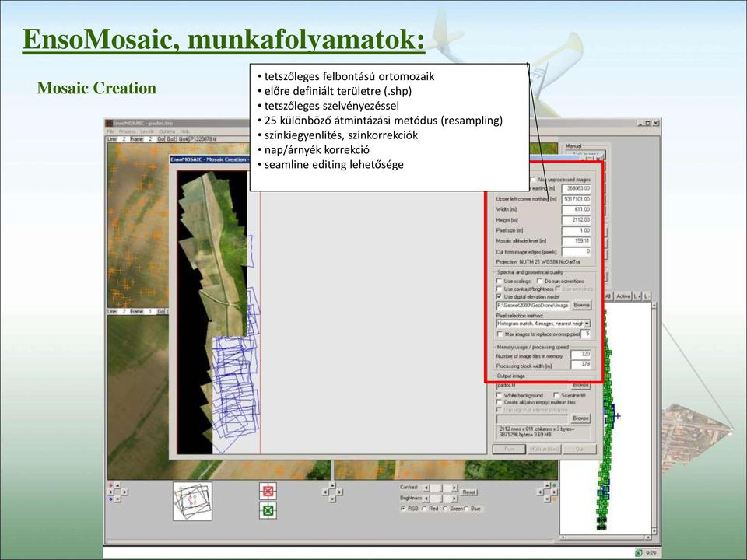Click the Multirun (tiles) button

[545, 449]
